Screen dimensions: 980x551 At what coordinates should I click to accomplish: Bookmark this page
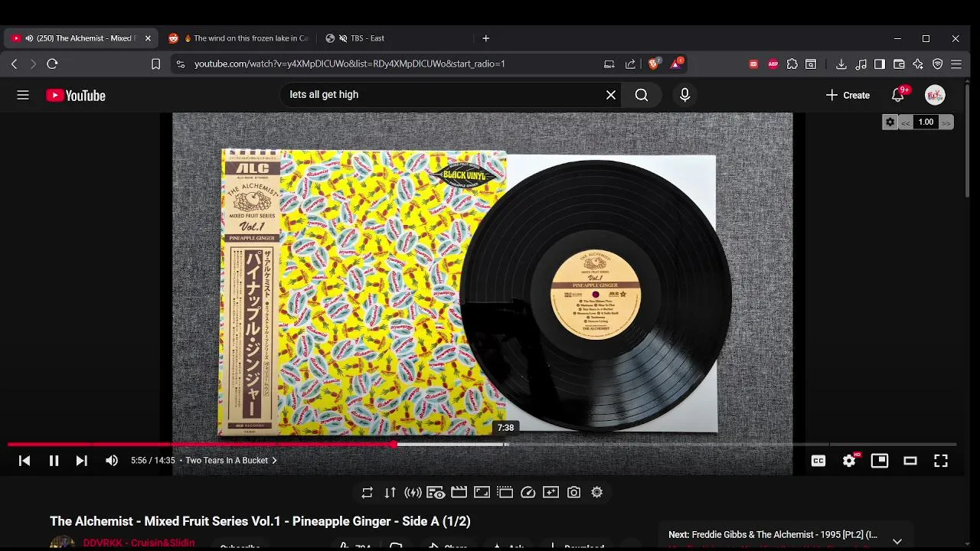(x=155, y=64)
